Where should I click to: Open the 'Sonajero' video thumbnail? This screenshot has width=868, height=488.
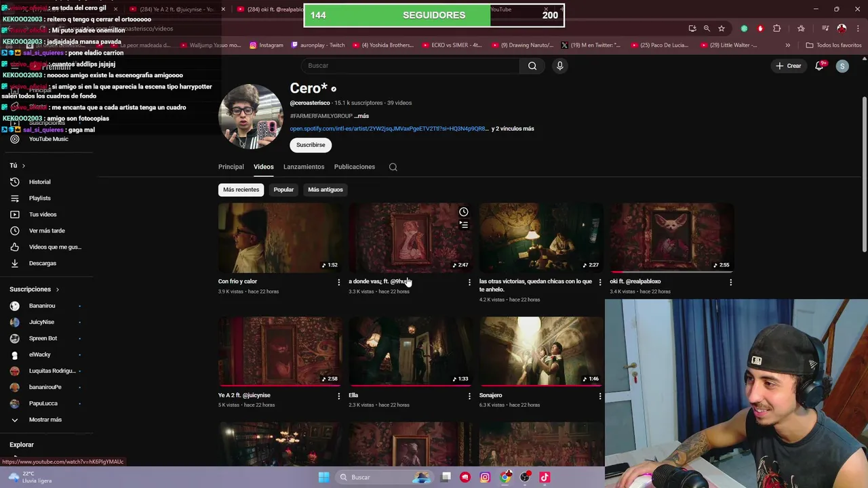tap(541, 351)
